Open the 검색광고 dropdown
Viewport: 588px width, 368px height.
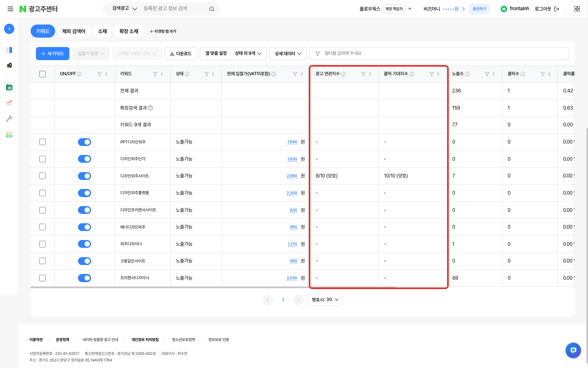[x=125, y=9]
